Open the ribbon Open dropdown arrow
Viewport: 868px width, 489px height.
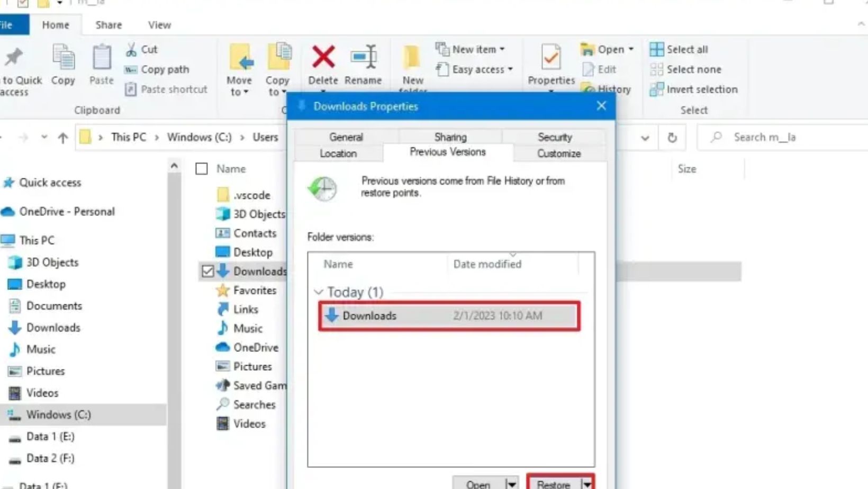click(631, 49)
